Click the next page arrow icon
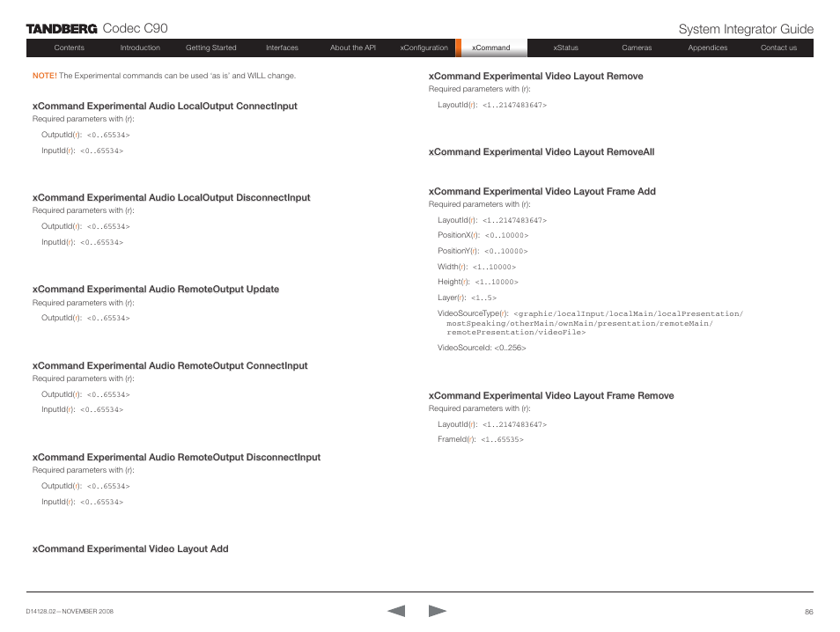 coord(438,611)
